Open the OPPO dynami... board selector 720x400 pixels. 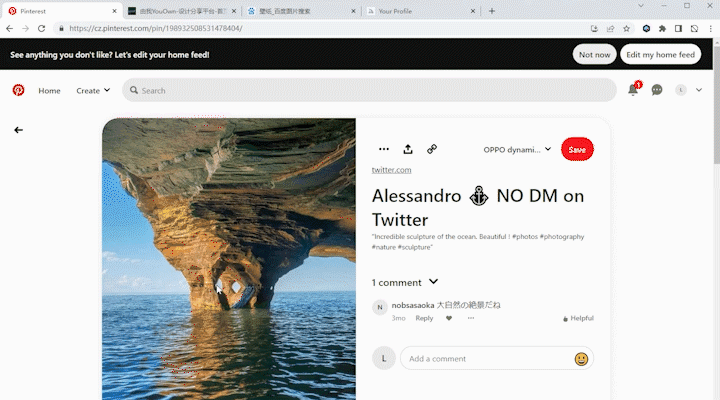tap(517, 149)
